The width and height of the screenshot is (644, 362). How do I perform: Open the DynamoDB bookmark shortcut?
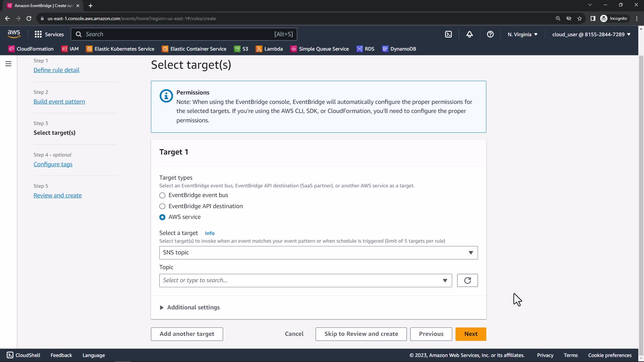(399, 49)
